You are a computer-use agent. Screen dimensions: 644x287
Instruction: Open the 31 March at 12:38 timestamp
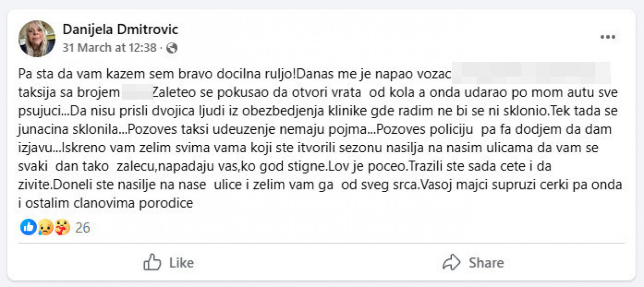click(109, 48)
